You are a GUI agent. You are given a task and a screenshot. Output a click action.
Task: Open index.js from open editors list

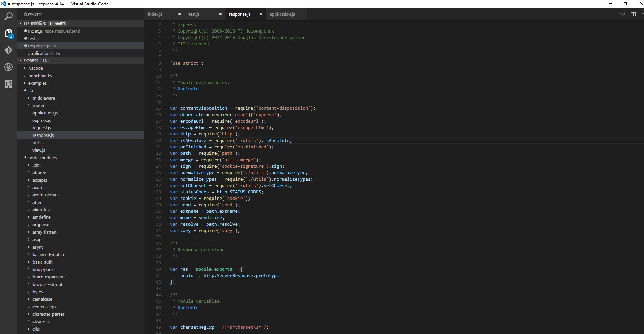pos(81,31)
